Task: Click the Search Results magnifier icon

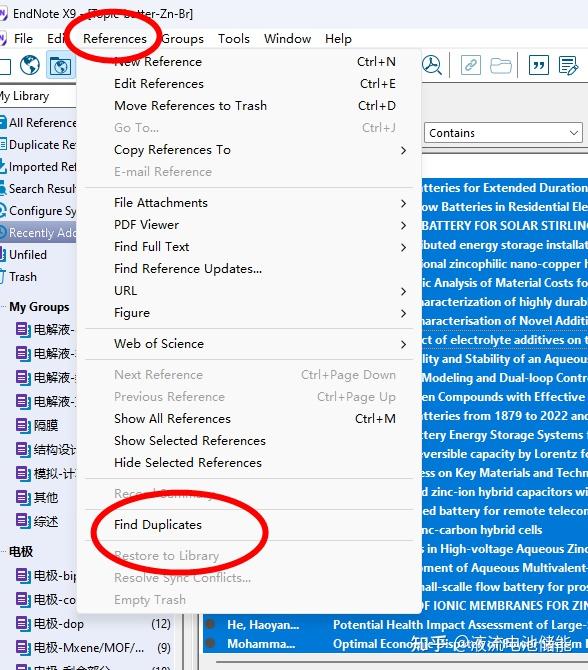Action: point(3,188)
